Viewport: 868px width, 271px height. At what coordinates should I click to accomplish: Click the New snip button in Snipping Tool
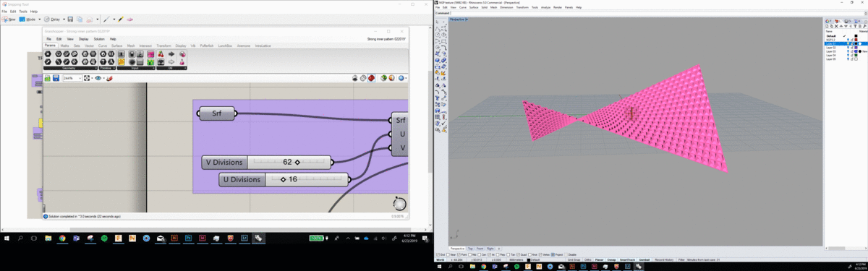click(9, 20)
